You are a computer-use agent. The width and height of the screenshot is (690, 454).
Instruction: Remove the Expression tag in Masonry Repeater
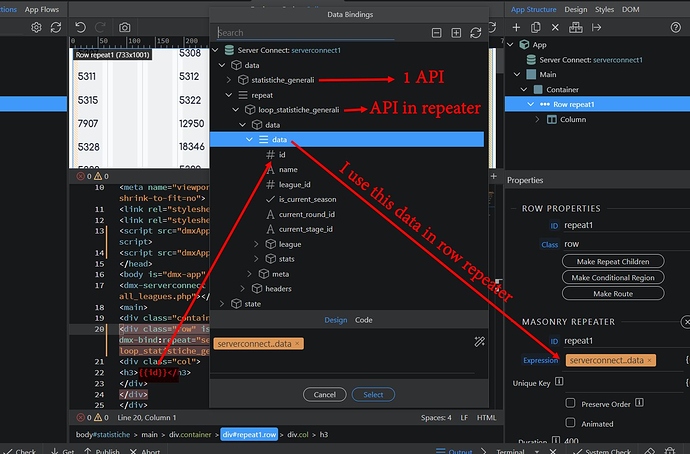pos(650,360)
